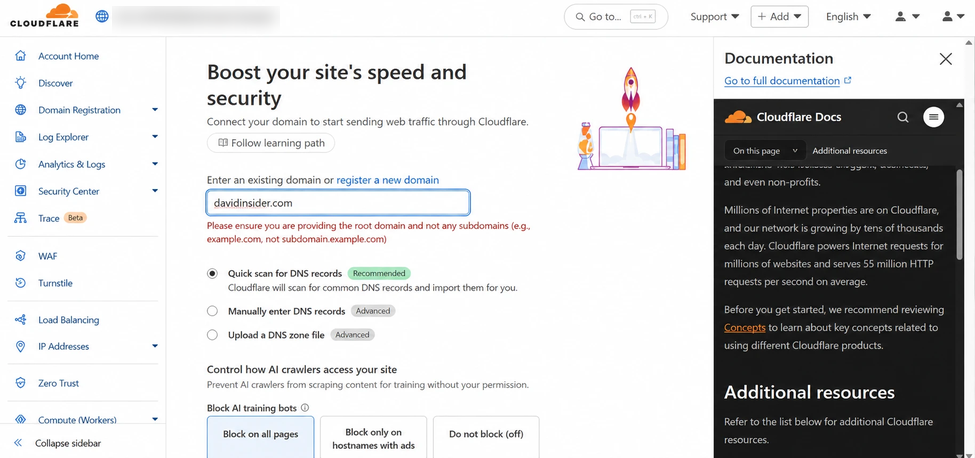Image resolution: width=975 pixels, height=458 pixels.
Task: Click the Cloudflare logo
Action: tap(44, 16)
